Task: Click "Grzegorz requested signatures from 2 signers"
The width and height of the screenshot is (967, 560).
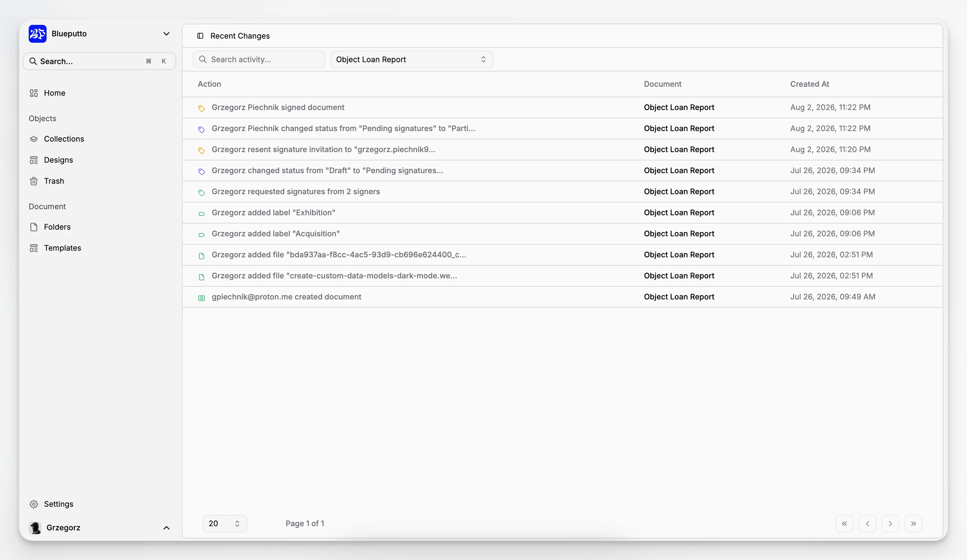Action: [295, 192]
